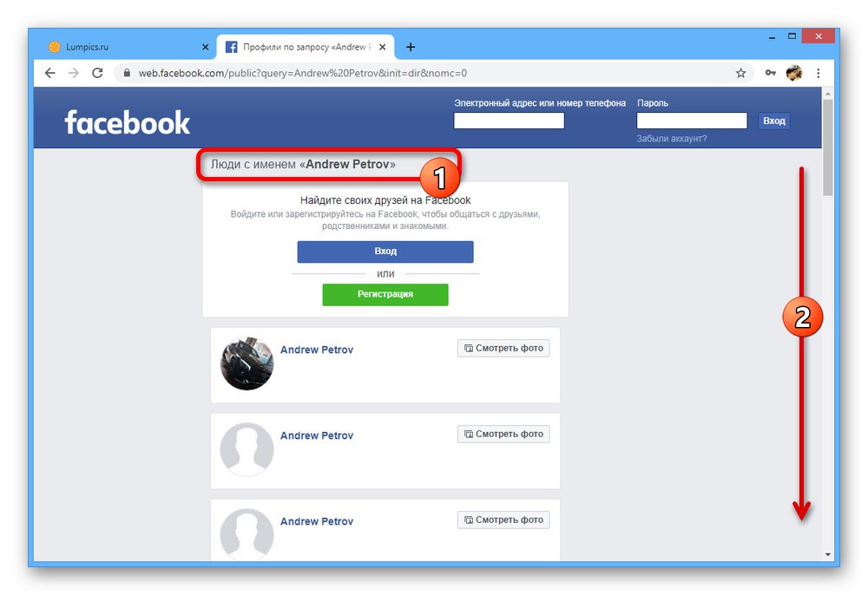Click the header Вход login button
The height and width of the screenshot is (595, 868).
tap(774, 121)
